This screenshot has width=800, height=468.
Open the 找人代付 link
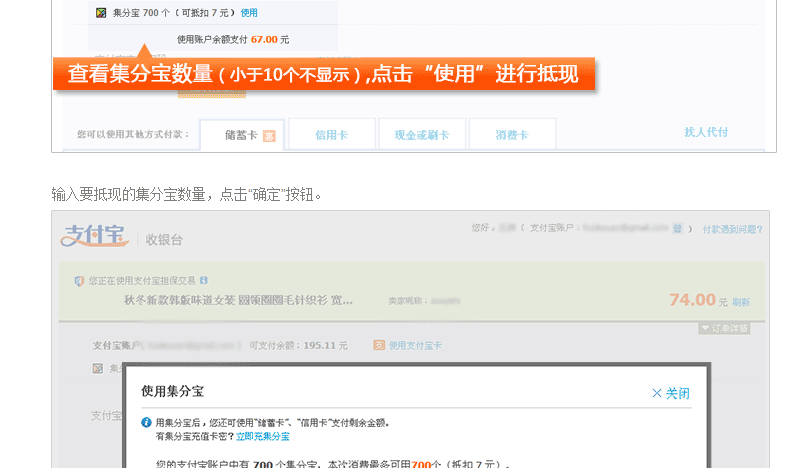click(706, 132)
